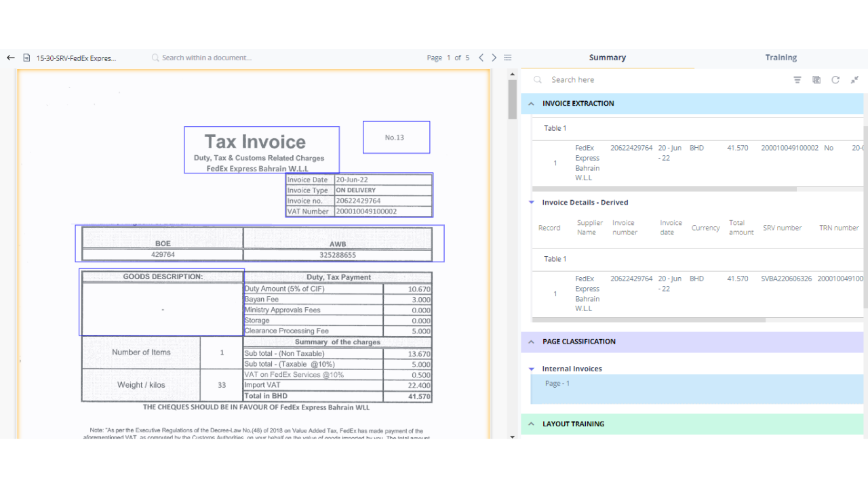
Task: Click the horizontal scrollbar under Derived table
Action: 649,320
